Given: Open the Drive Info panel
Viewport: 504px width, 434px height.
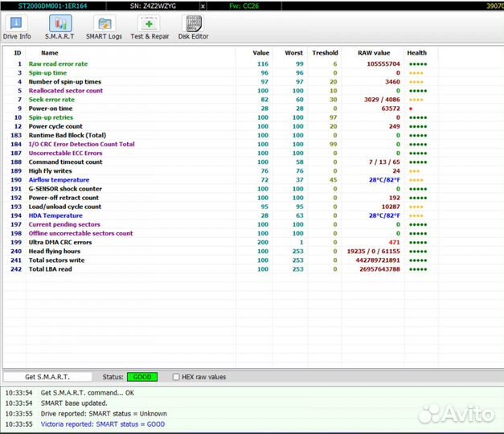Looking at the screenshot, I should [x=17, y=27].
